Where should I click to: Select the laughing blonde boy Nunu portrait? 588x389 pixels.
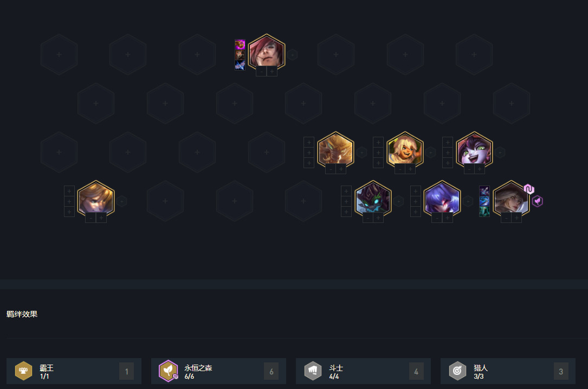pos(405,150)
